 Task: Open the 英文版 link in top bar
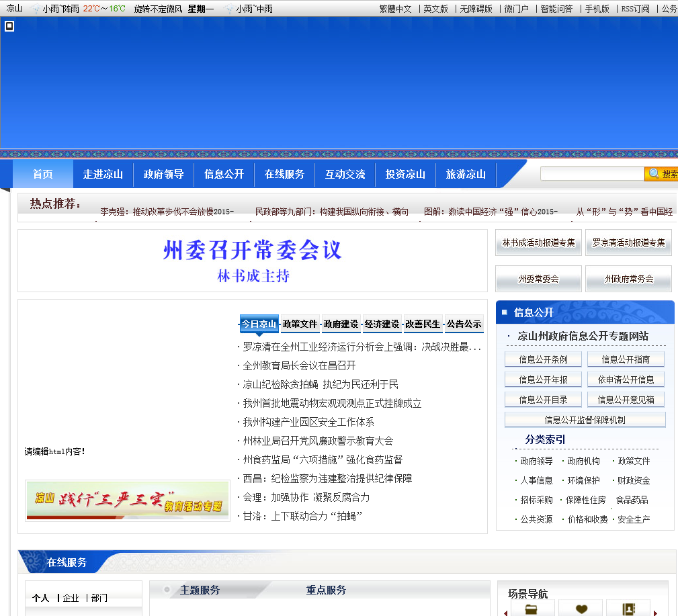point(436,9)
